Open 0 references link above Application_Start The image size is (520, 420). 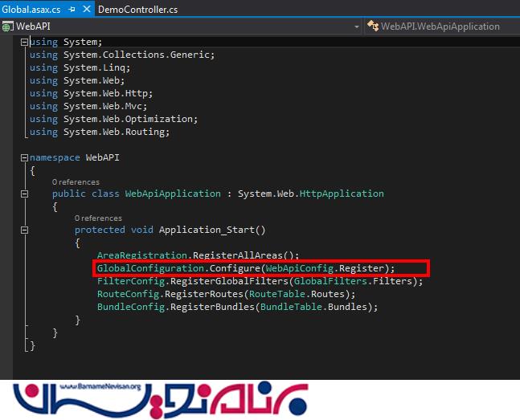pos(98,218)
